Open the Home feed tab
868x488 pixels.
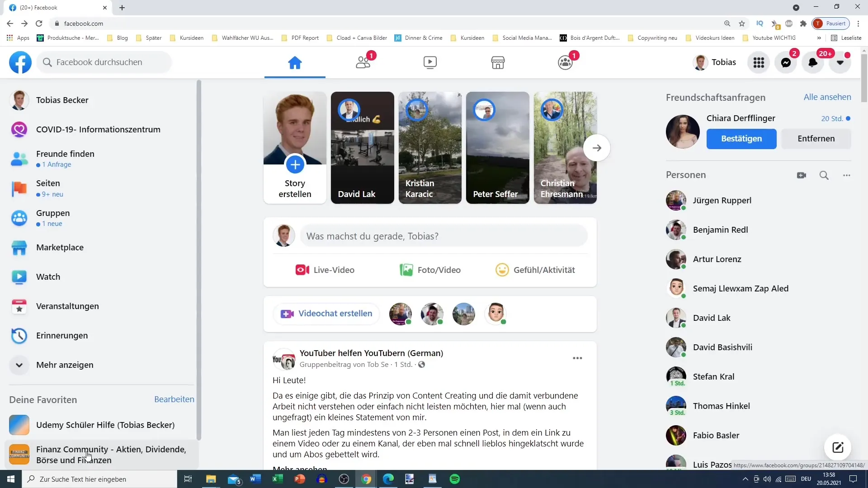coord(295,62)
